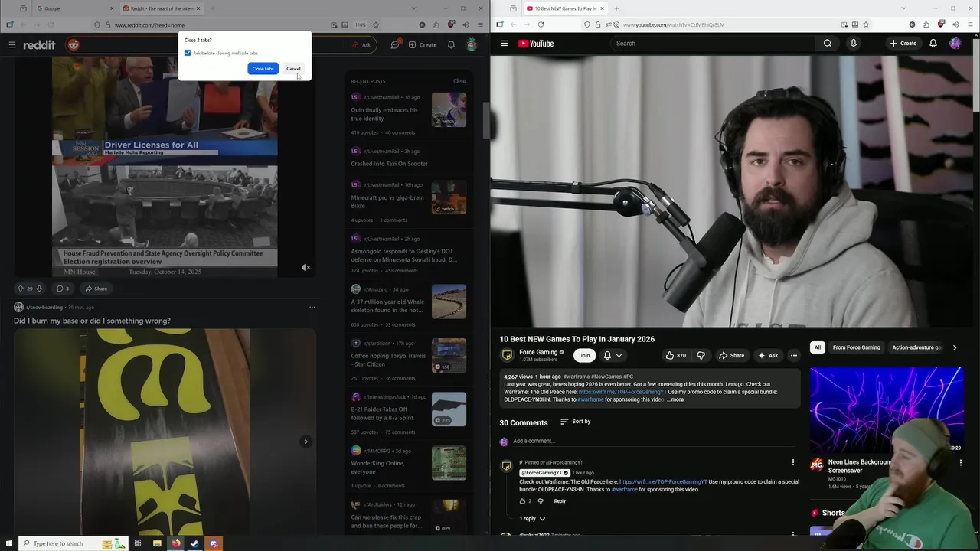Expand video description with ...more

pyautogui.click(x=675, y=399)
